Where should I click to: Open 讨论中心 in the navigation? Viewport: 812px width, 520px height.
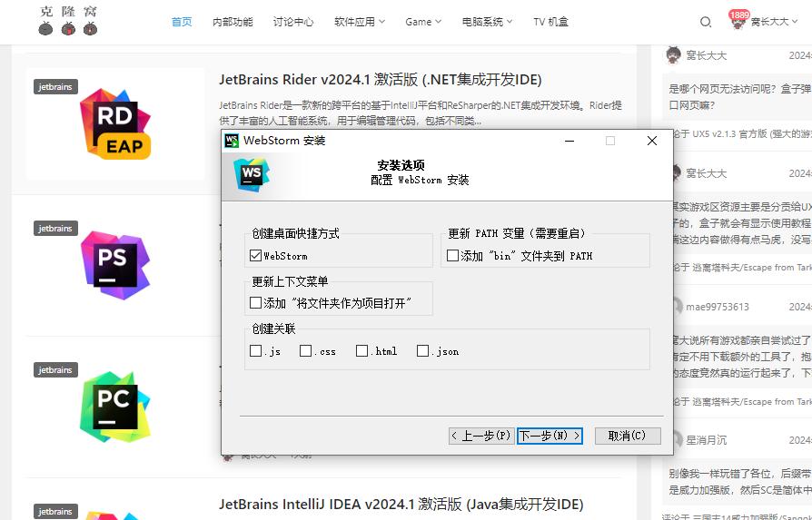coord(293,22)
